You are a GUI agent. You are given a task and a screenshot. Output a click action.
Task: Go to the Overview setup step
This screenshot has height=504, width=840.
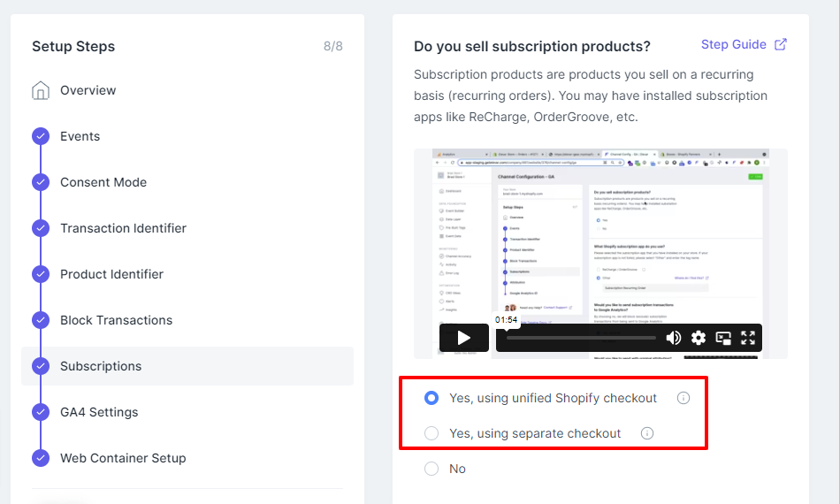click(88, 90)
